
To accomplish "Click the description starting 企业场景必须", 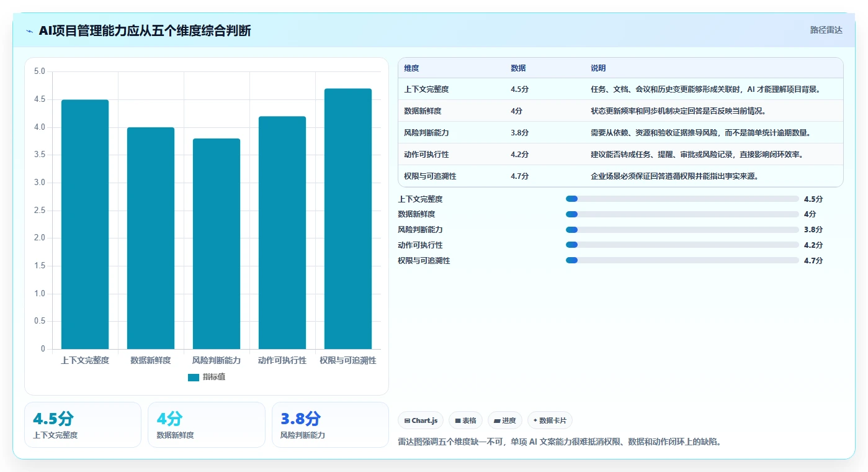I will [675, 176].
